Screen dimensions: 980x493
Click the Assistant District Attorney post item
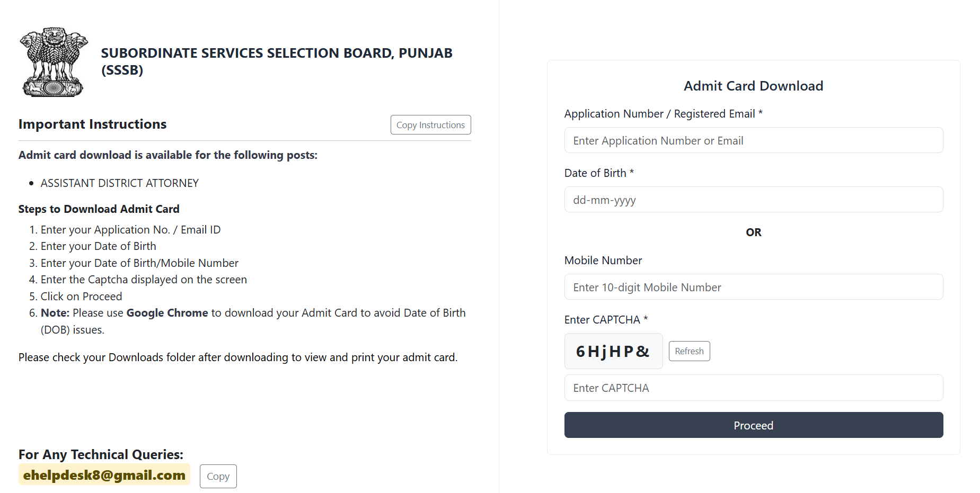[x=120, y=183]
